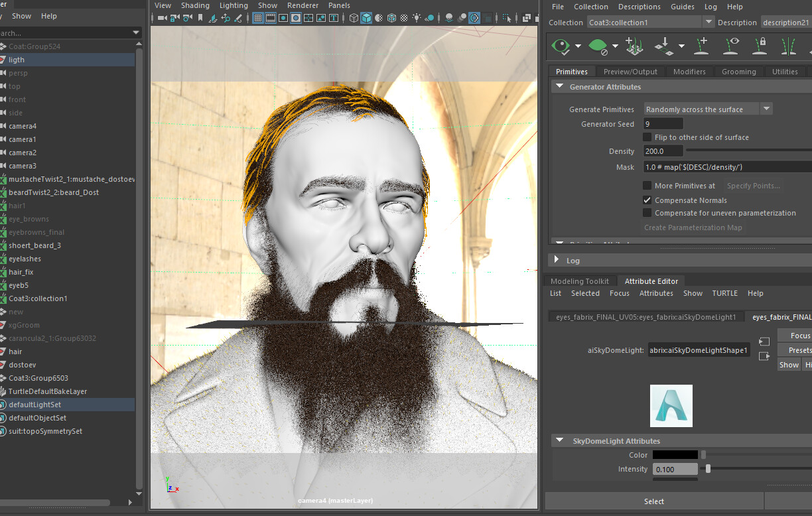Open XGen Descriptions menu
Viewport: 812px width, 516px height.
pyautogui.click(x=639, y=7)
